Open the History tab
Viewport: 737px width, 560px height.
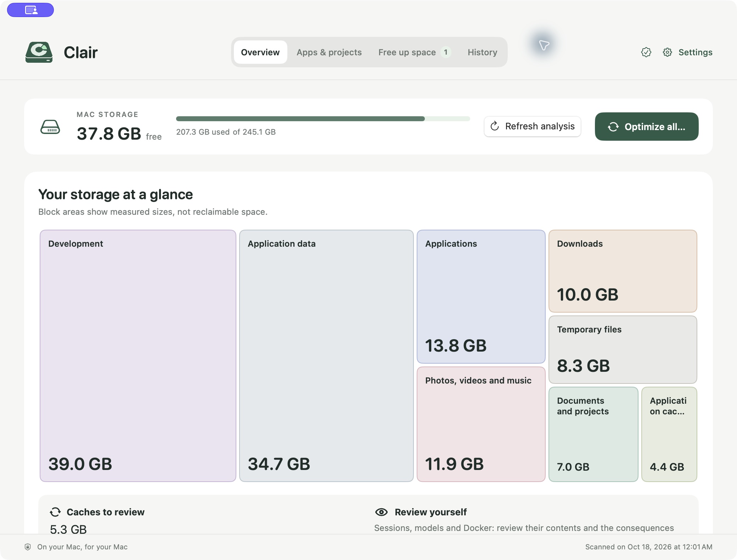[482, 52]
